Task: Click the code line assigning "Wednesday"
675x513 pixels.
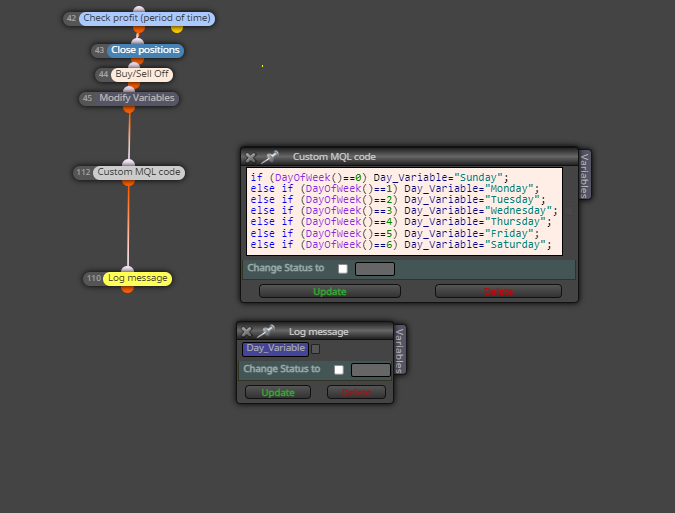Action: coord(404,211)
